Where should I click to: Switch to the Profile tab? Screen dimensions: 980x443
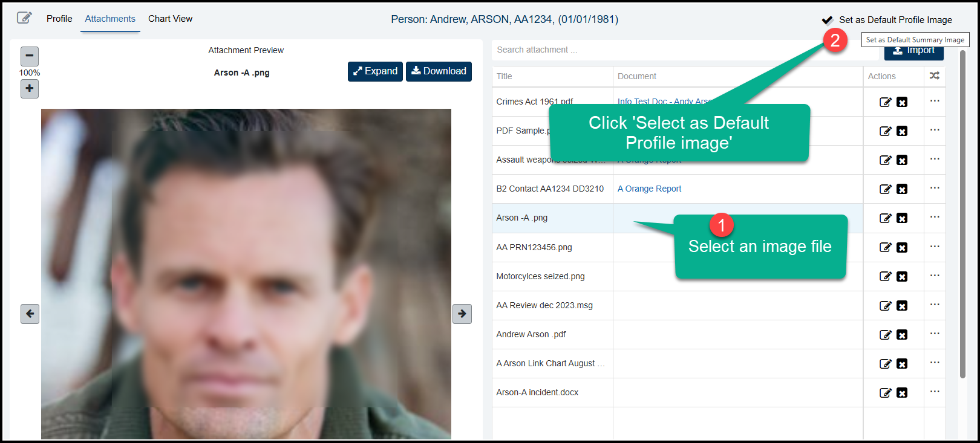[x=59, y=19]
